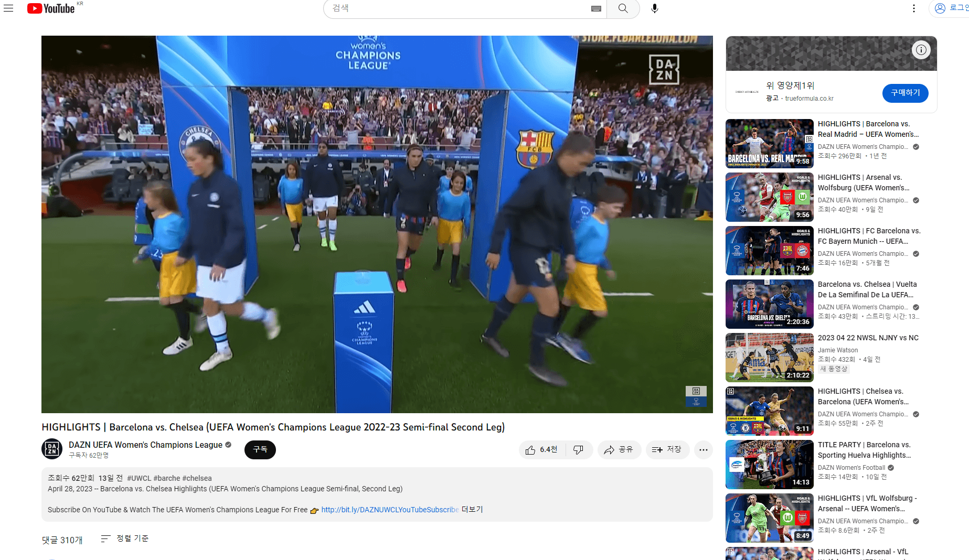This screenshot has width=969, height=560.
Task: Click the DAZN watermark in video corner
Action: [x=664, y=70]
